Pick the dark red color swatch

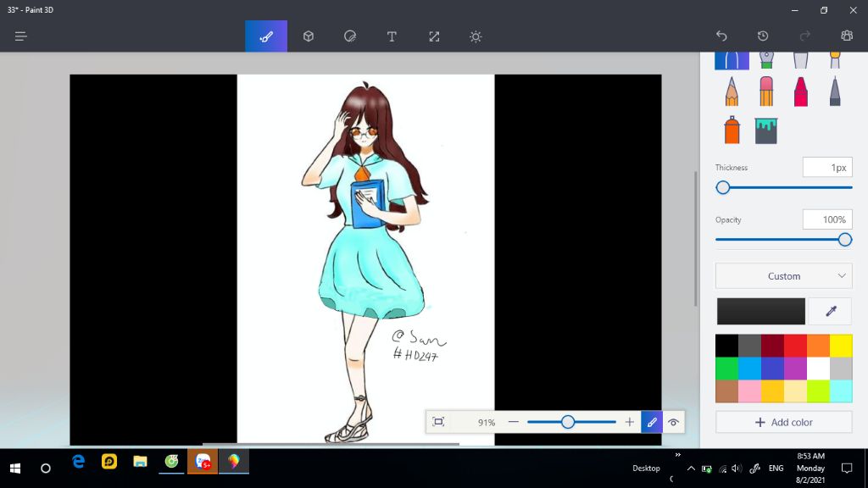tap(772, 346)
